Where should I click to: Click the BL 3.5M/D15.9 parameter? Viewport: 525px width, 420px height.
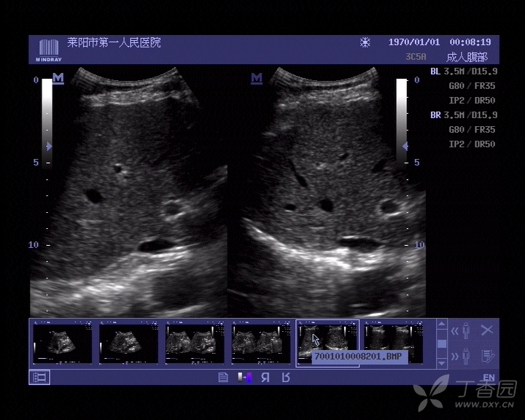pyautogui.click(x=464, y=71)
